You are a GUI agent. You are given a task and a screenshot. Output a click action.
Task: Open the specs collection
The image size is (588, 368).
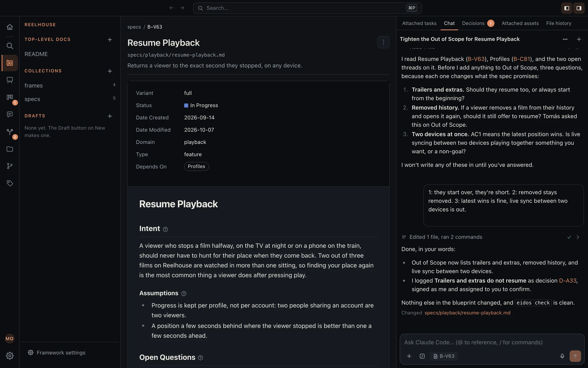(70, 99)
